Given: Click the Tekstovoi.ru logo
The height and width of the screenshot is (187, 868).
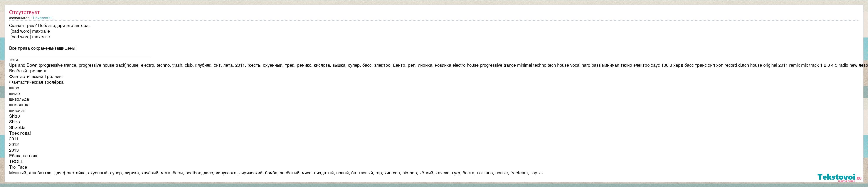Looking at the screenshot, I should pos(839,177).
